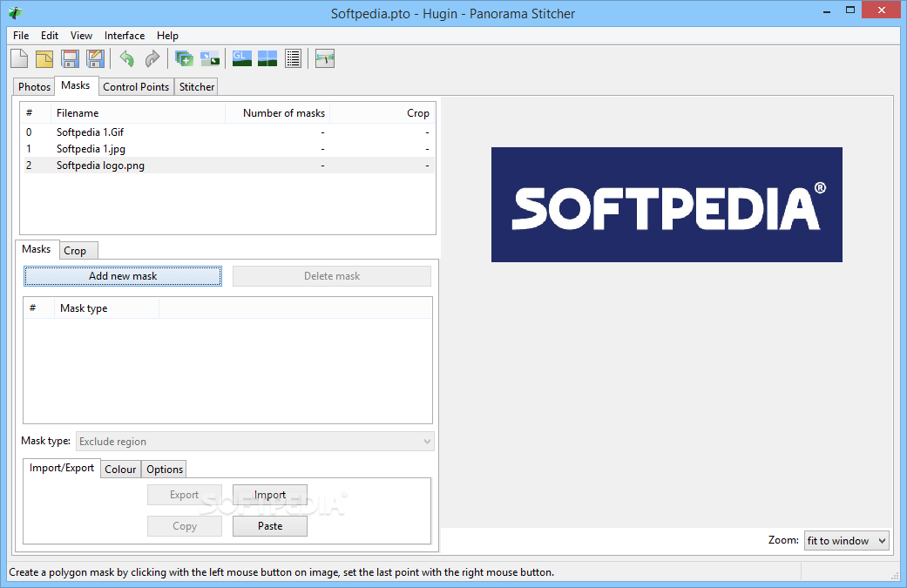Open project using the yellow folder icon
The image size is (907, 588).
(44, 58)
